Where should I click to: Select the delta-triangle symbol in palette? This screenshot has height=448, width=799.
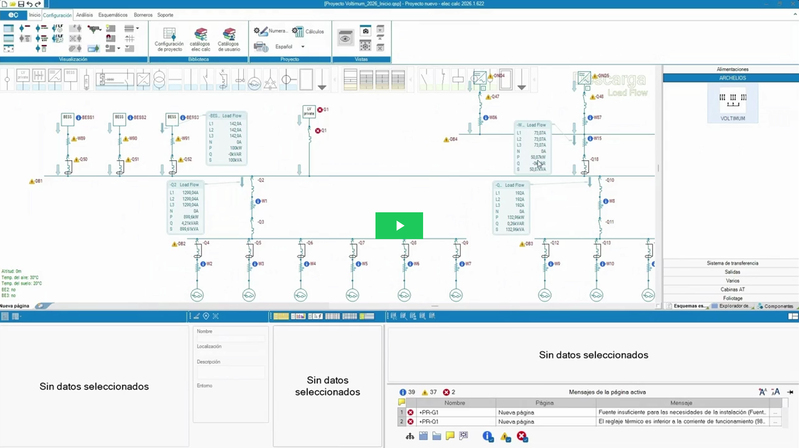[x=270, y=82]
